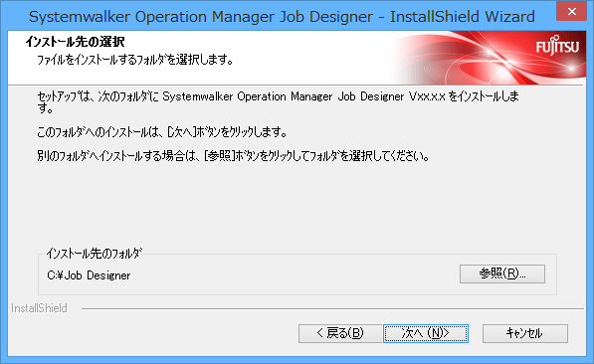This screenshot has width=594, height=364.
Task: Open folder browser via 参照(R)... button
Action: point(502,273)
